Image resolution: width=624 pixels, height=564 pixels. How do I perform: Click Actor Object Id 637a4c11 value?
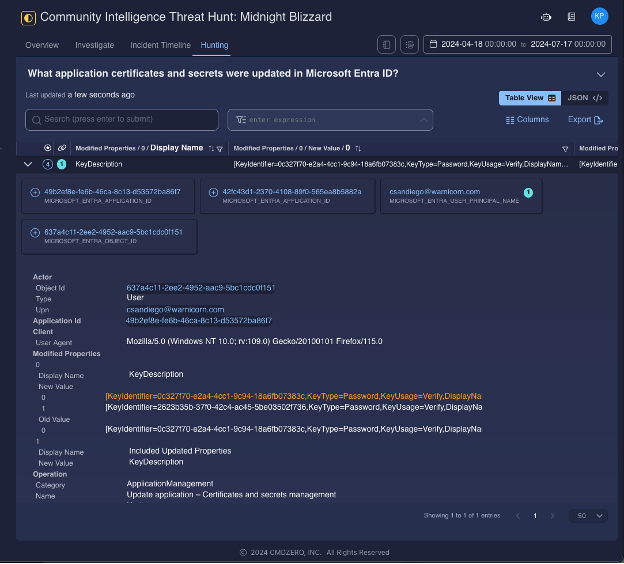[x=201, y=288]
